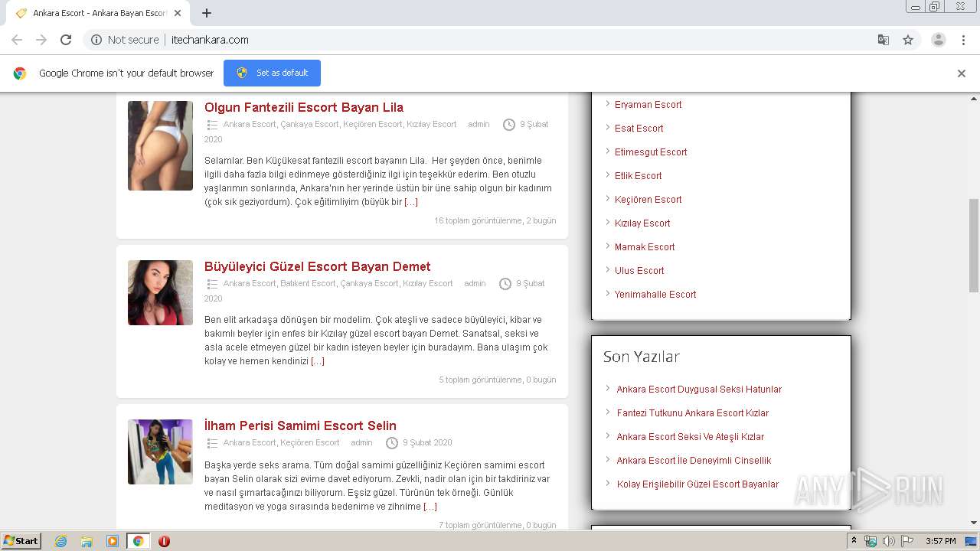Open Ankara Escort Duygusal Seksi Hatunlar recent post
This screenshot has height=551, width=980.
[x=699, y=390]
